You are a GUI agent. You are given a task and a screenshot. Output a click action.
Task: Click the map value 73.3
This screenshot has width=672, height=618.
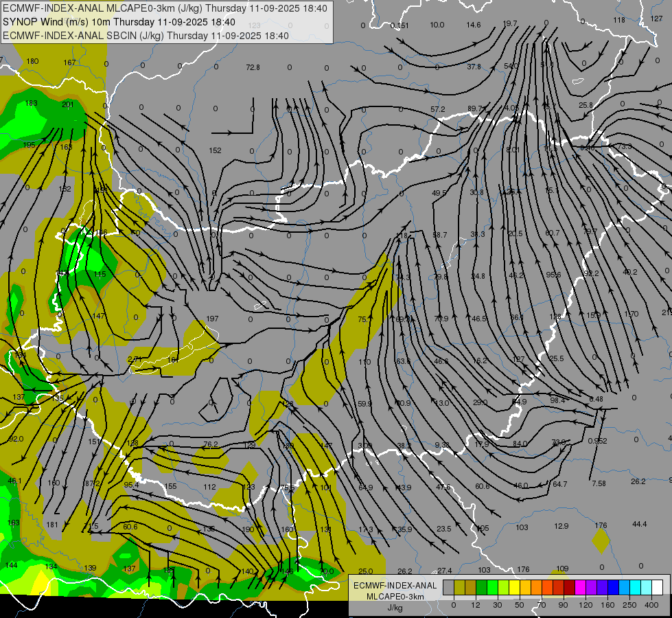(x=625, y=146)
